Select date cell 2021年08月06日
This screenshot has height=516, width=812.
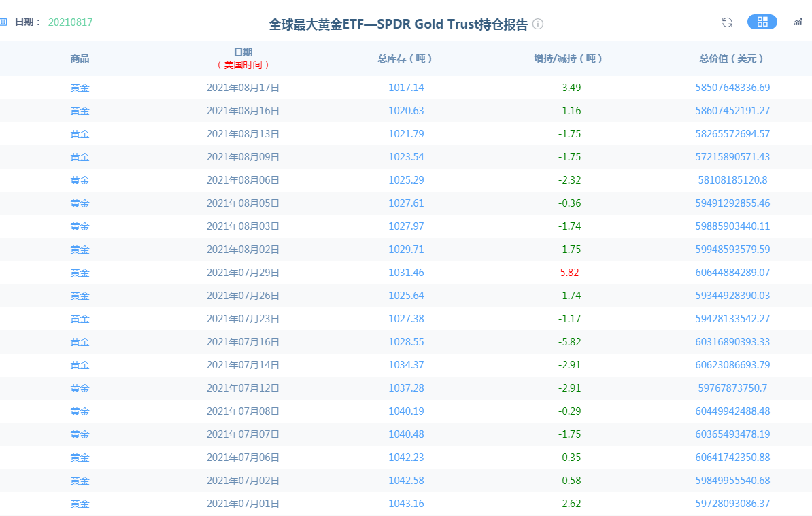[243, 180]
